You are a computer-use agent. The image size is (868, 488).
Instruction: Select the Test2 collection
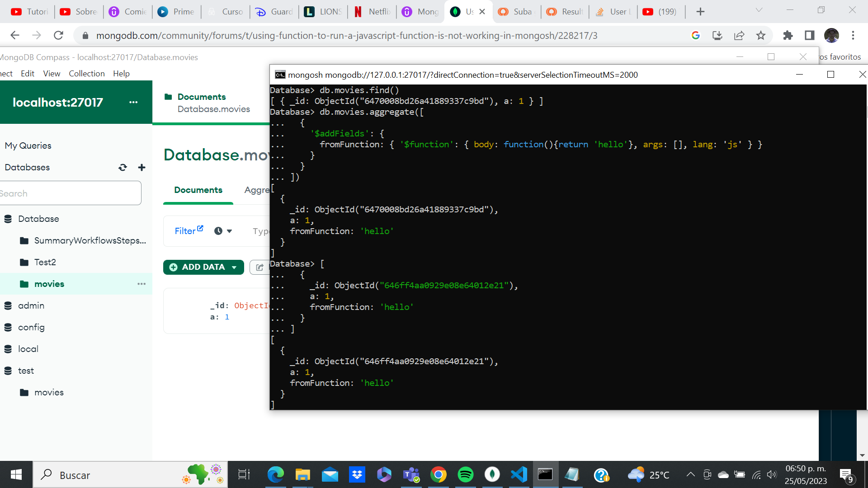[x=45, y=263]
